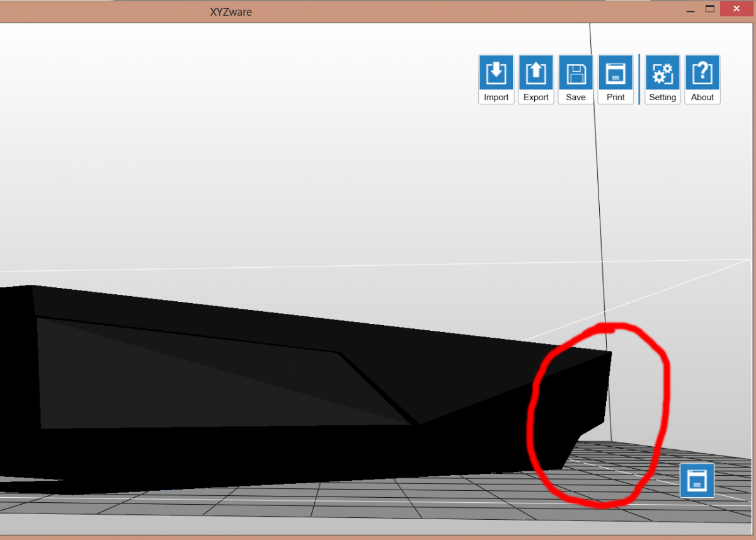The height and width of the screenshot is (540, 756).
Task: Open Setting via the gears icon
Action: pyautogui.click(x=662, y=73)
